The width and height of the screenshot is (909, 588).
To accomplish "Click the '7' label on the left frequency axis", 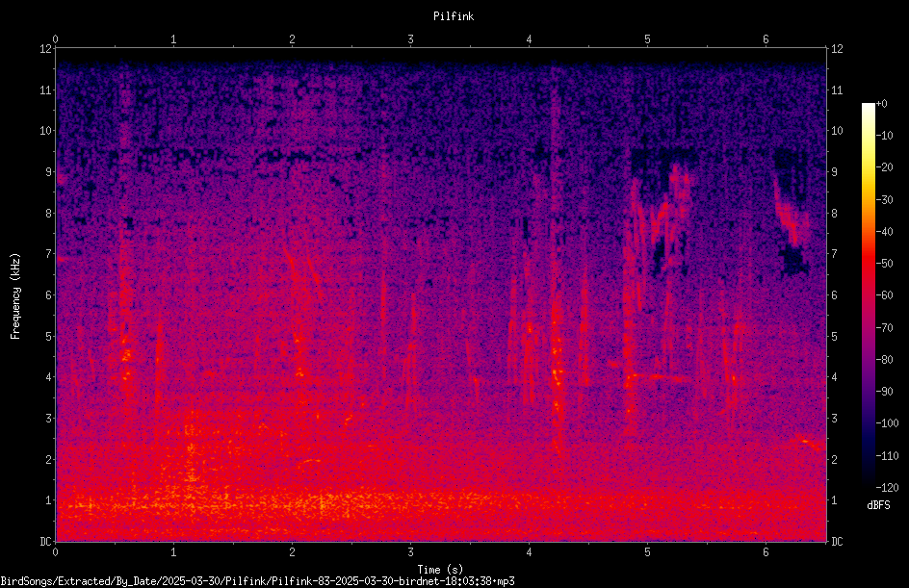I will pos(49,254).
